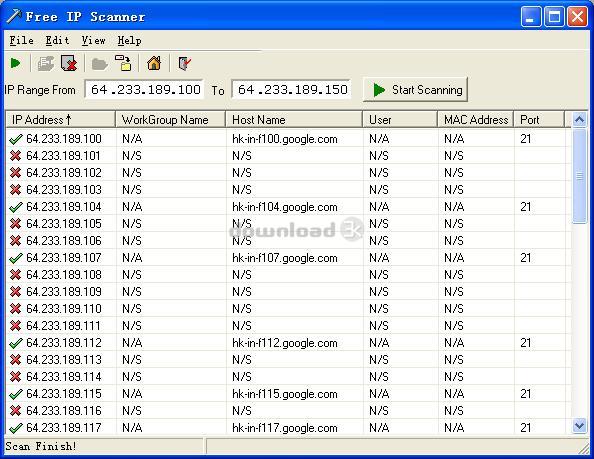The height and width of the screenshot is (459, 594).
Task: Click the red X beside 64.233.189.110
Action: 16,309
